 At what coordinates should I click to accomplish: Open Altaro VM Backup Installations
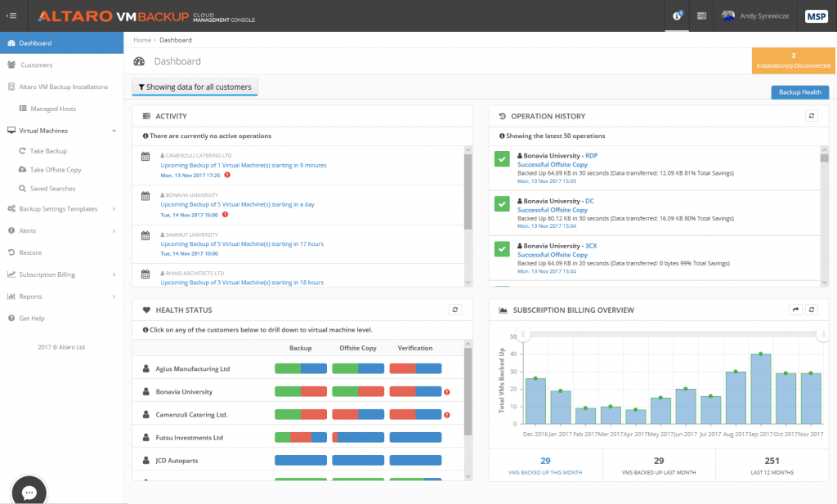[62, 87]
